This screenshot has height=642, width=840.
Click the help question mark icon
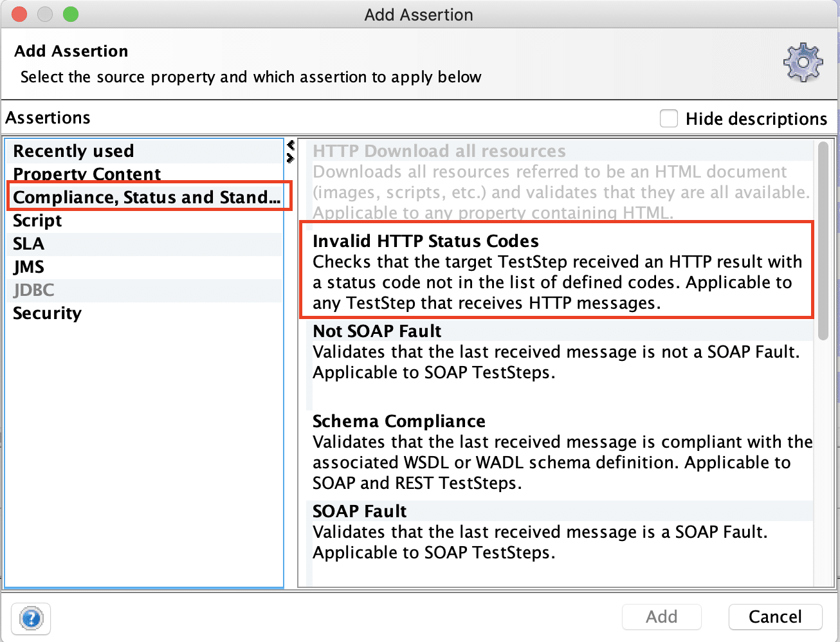pos(30,618)
